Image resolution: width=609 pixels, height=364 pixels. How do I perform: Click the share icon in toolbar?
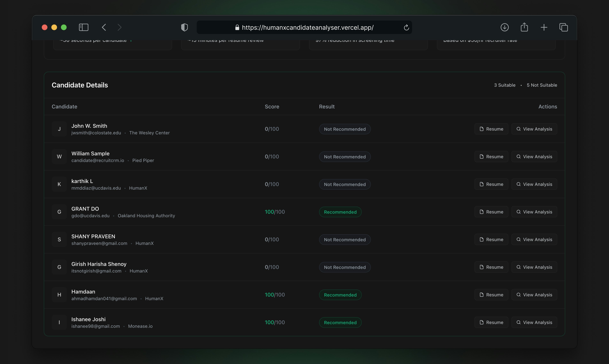[x=524, y=27]
